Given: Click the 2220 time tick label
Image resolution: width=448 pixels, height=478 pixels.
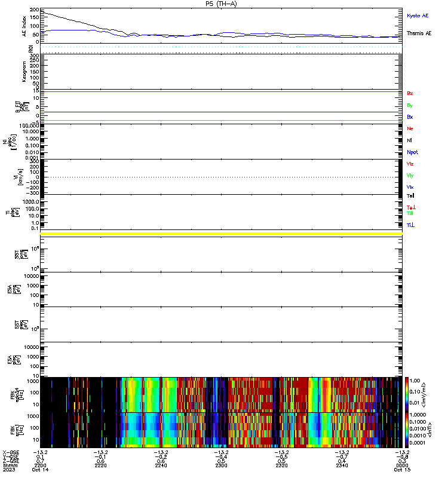Looking at the screenshot, I should tap(100, 465).
